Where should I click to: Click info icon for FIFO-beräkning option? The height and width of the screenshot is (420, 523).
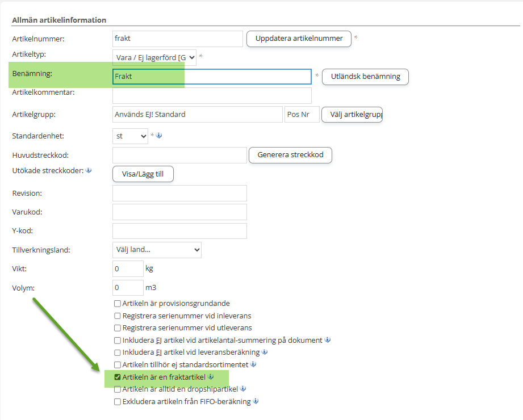tap(256, 401)
